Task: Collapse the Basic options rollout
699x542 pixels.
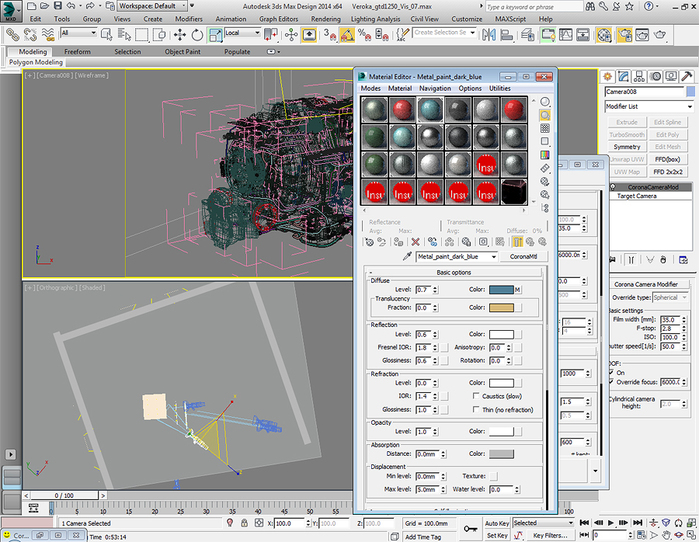Action: (x=454, y=272)
